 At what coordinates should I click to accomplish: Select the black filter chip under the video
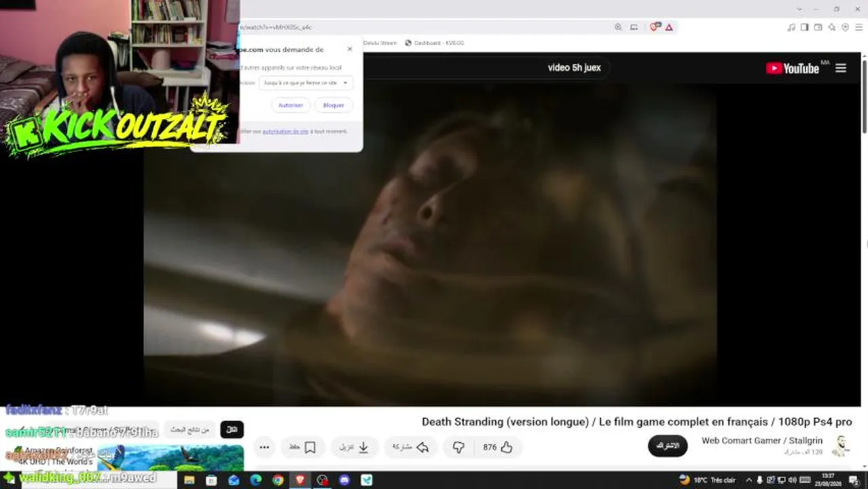(x=232, y=429)
